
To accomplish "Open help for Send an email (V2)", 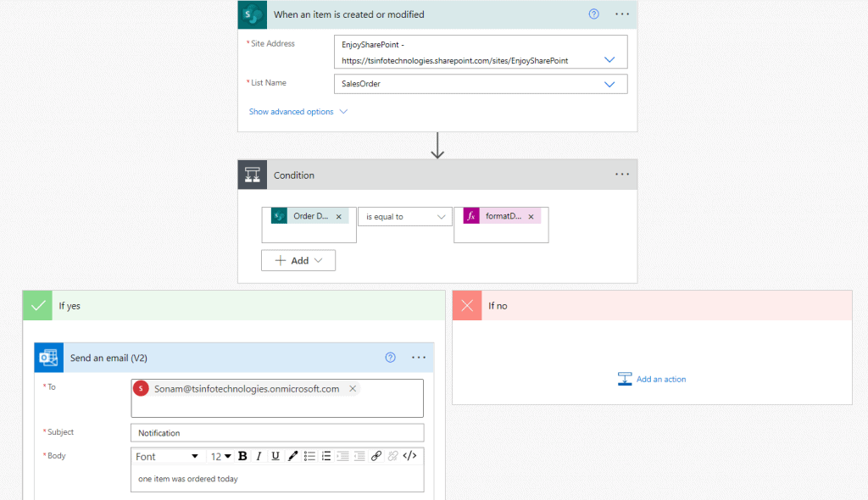I will coord(390,358).
